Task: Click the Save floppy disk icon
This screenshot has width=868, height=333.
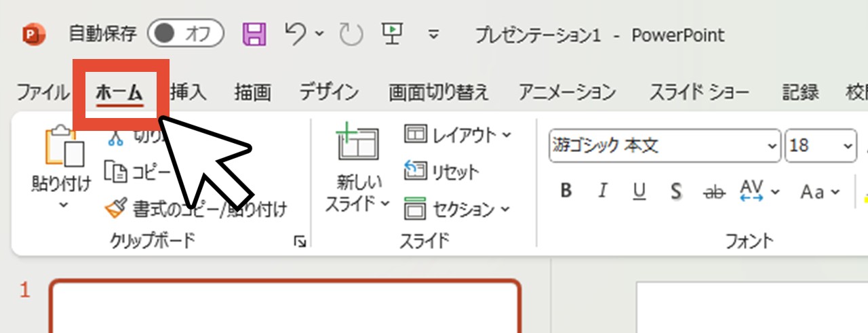Action: coord(254,34)
